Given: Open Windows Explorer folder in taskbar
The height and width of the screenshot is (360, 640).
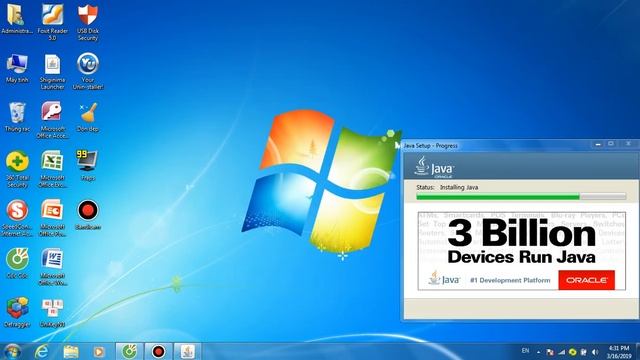Looking at the screenshot, I should [71, 351].
